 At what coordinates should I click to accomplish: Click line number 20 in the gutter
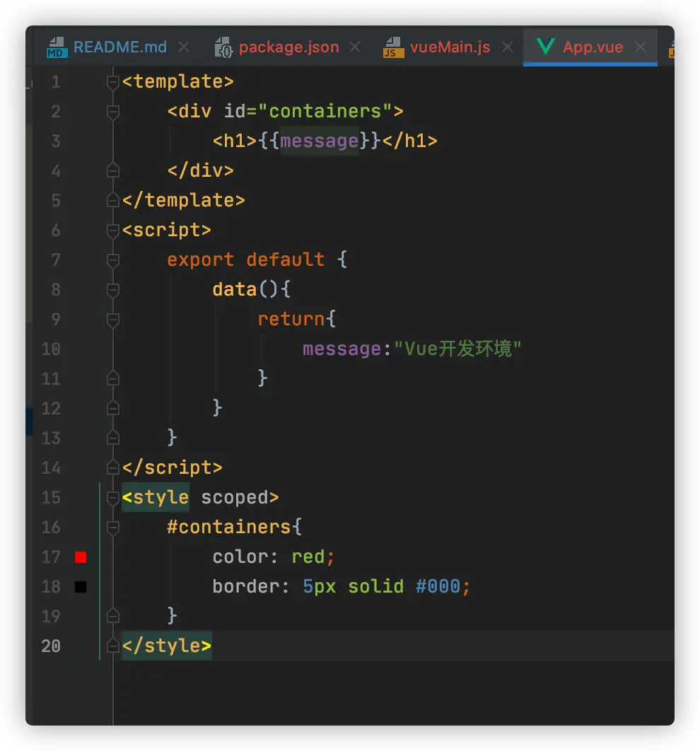[x=51, y=646]
